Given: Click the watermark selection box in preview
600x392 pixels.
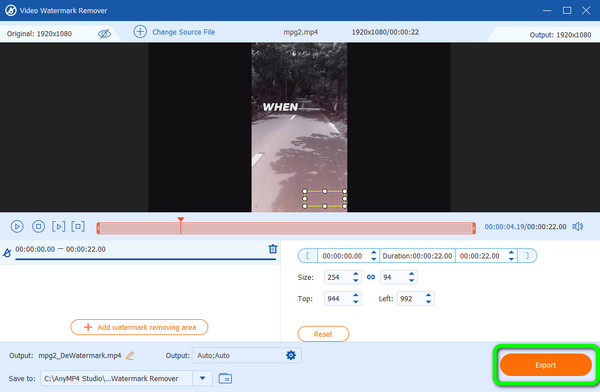Looking at the screenshot, I should point(324,199).
